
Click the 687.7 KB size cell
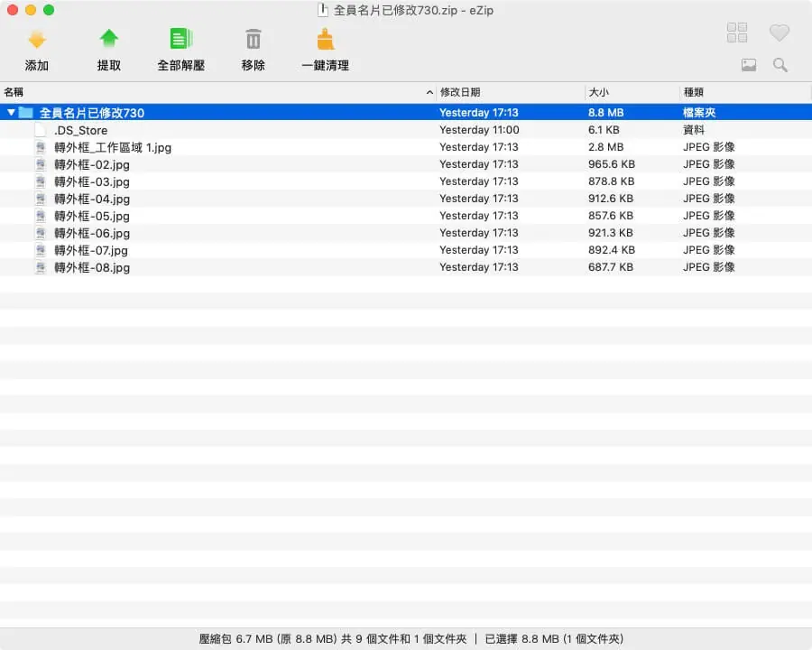tap(610, 266)
